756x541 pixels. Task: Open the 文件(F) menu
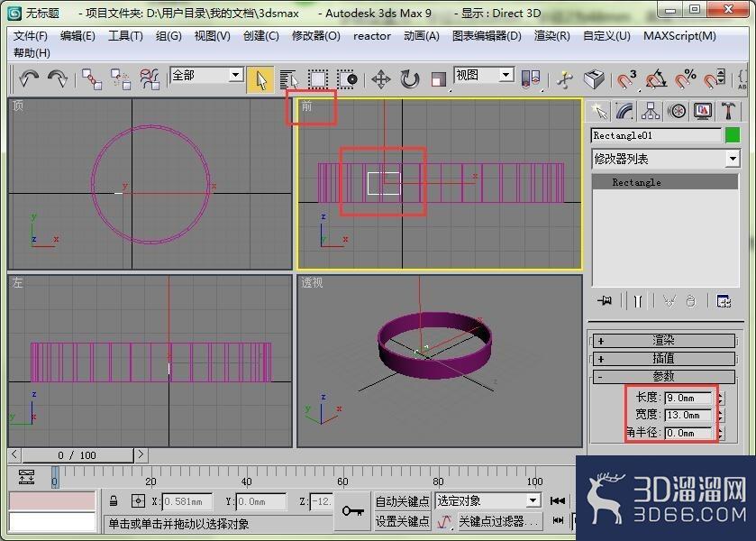[x=31, y=36]
